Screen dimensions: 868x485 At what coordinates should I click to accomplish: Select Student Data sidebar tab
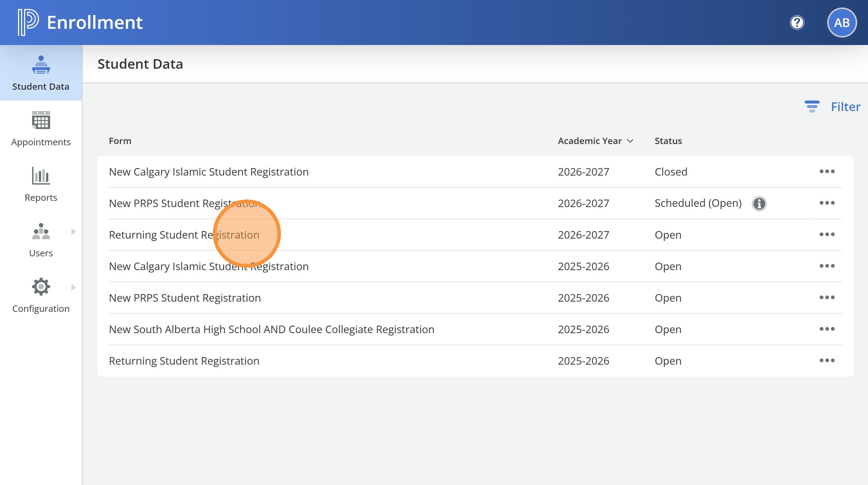click(41, 73)
